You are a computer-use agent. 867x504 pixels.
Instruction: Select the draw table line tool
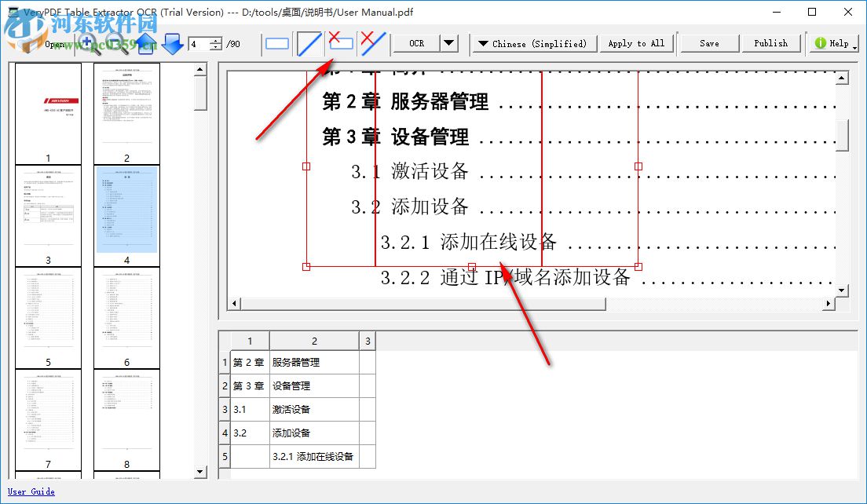[x=309, y=43]
